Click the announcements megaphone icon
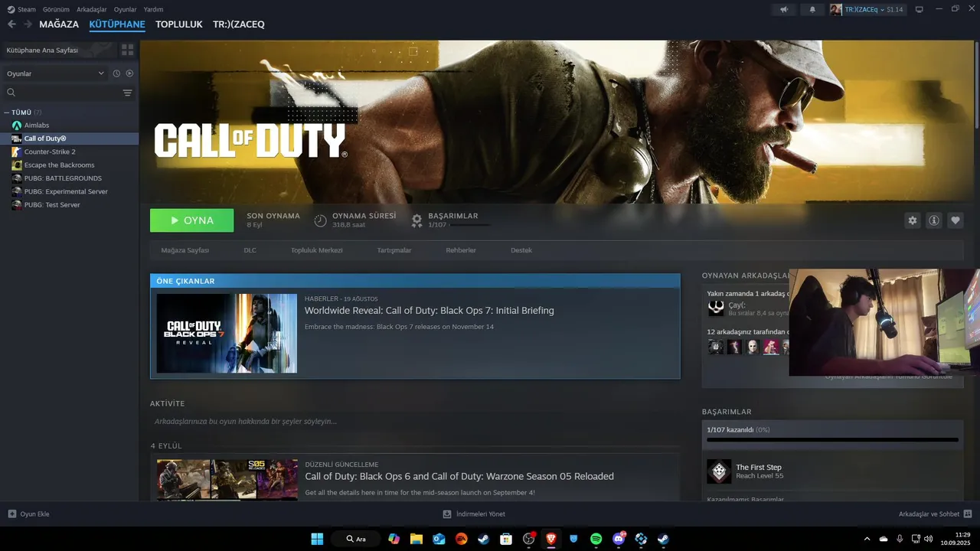The image size is (980, 551). point(783,9)
